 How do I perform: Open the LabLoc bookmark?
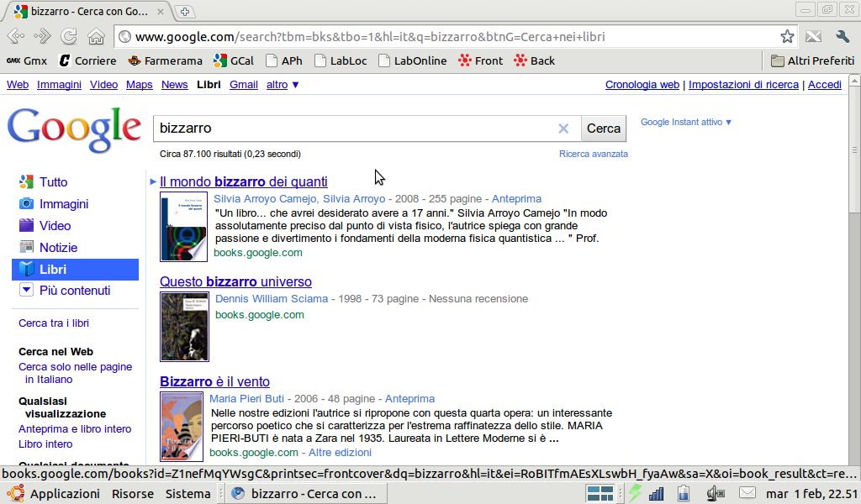[x=341, y=60]
